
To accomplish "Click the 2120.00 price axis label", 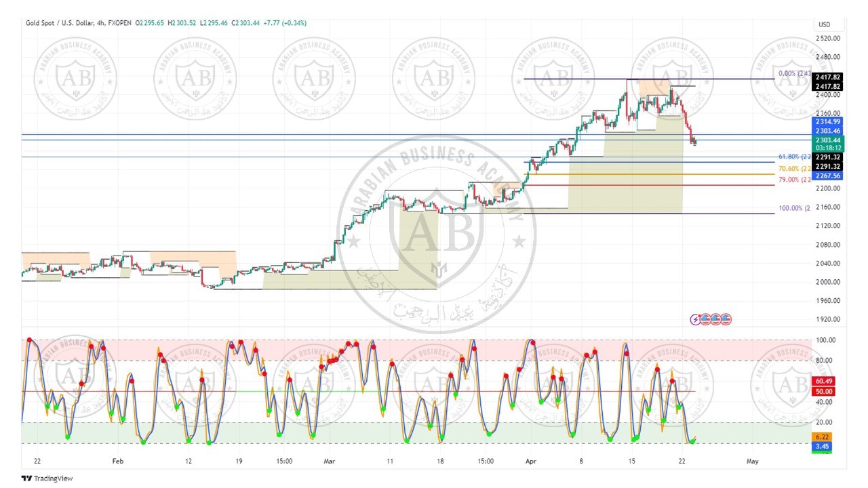I will coord(829,226).
